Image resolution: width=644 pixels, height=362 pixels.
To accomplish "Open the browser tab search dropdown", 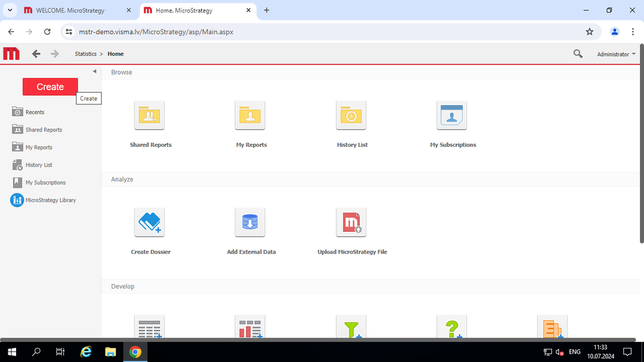I will click(10, 10).
